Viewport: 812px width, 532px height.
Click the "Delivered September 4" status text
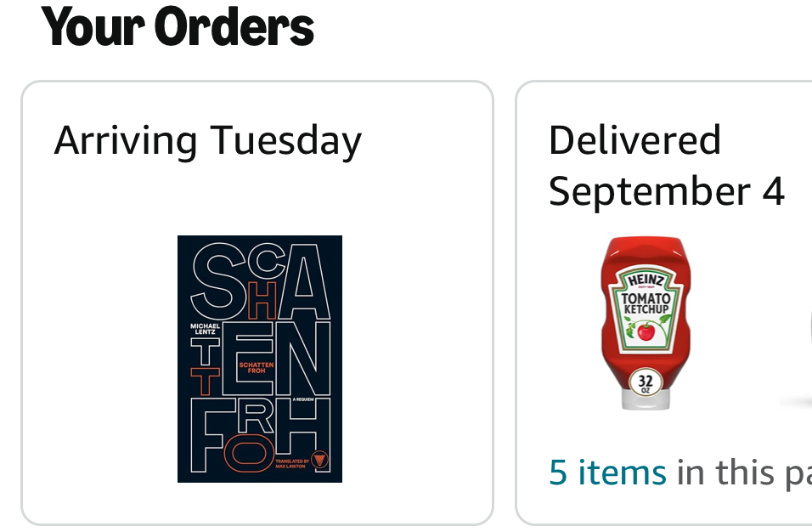click(667, 165)
